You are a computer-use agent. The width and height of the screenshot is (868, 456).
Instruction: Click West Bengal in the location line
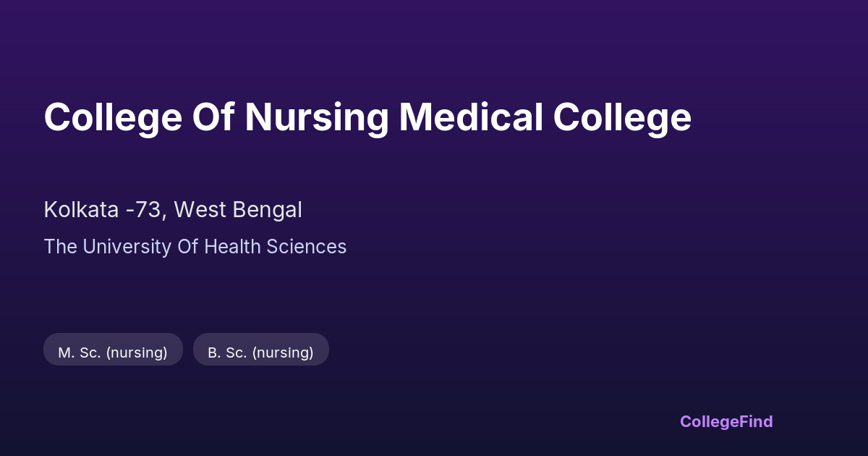pyautogui.click(x=238, y=210)
